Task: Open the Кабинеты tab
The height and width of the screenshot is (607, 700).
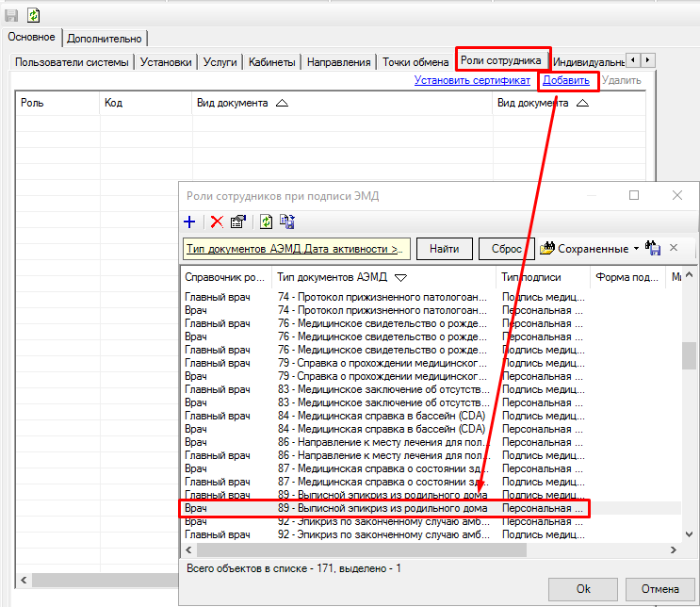Action: tap(272, 62)
